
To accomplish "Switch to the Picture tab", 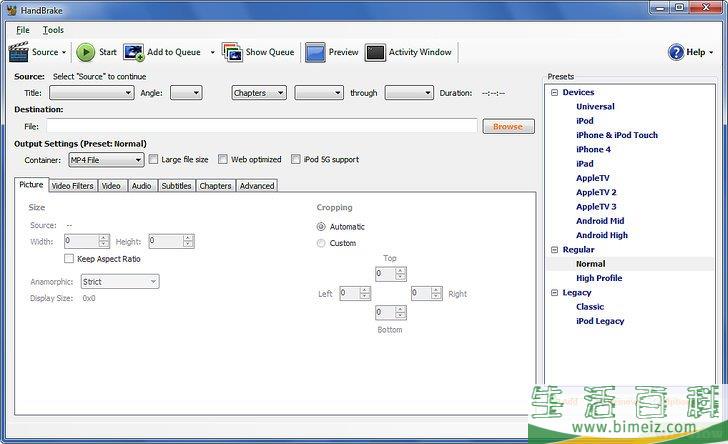I will click(x=31, y=185).
